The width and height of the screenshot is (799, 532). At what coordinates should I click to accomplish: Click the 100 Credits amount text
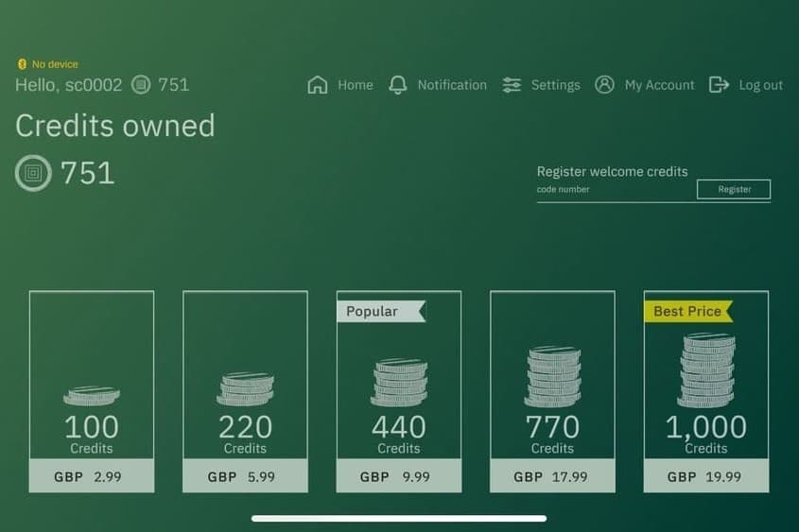(x=92, y=434)
